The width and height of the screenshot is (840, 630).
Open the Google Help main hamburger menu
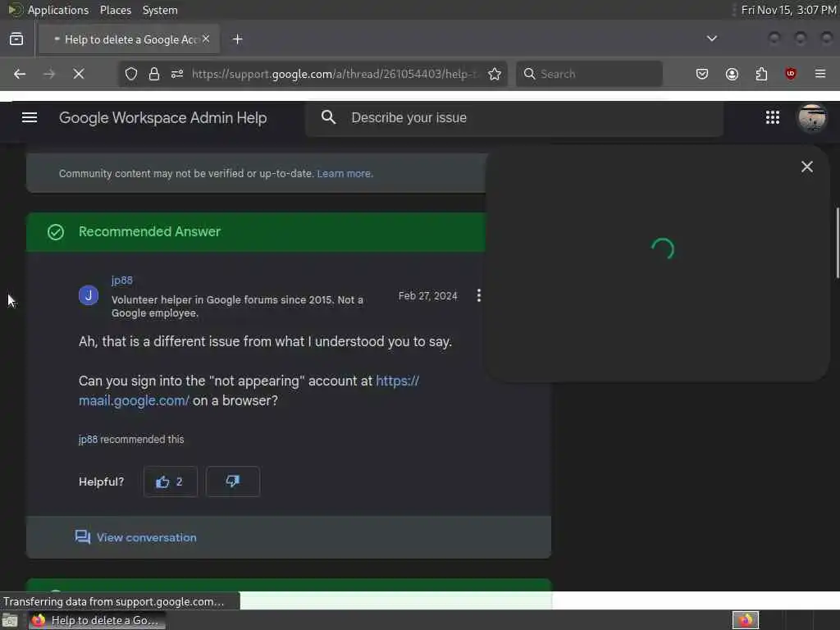click(x=30, y=117)
